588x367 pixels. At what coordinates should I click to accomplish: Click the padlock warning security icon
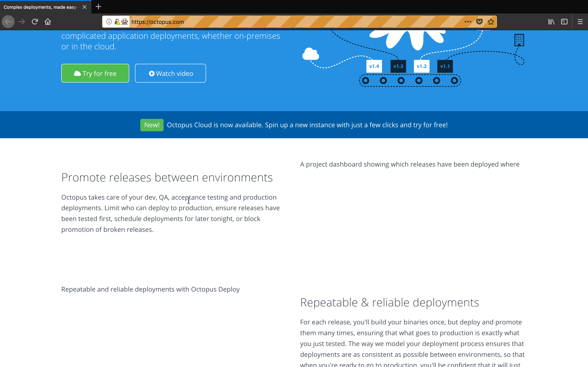point(117,22)
